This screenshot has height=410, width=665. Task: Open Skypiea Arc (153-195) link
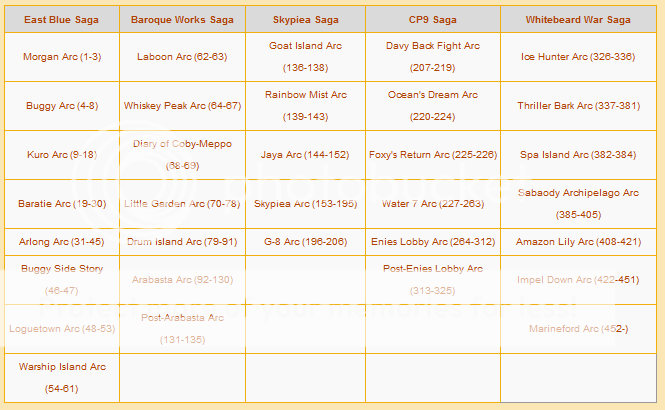[305, 204]
